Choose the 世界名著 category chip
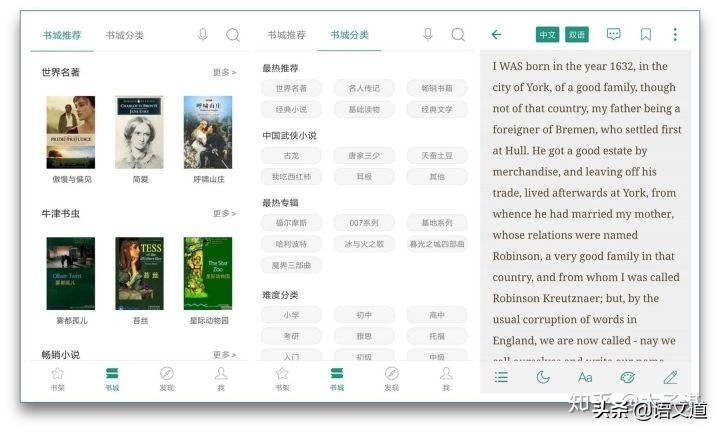 click(x=291, y=88)
